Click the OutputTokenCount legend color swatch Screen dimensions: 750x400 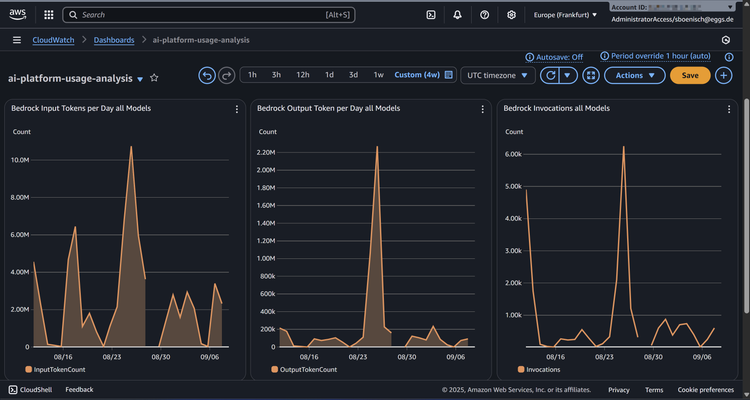point(273,369)
